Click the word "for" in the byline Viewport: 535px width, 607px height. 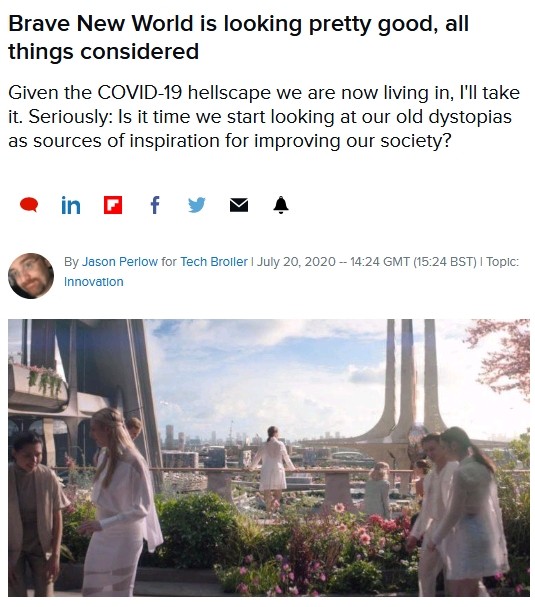point(169,262)
